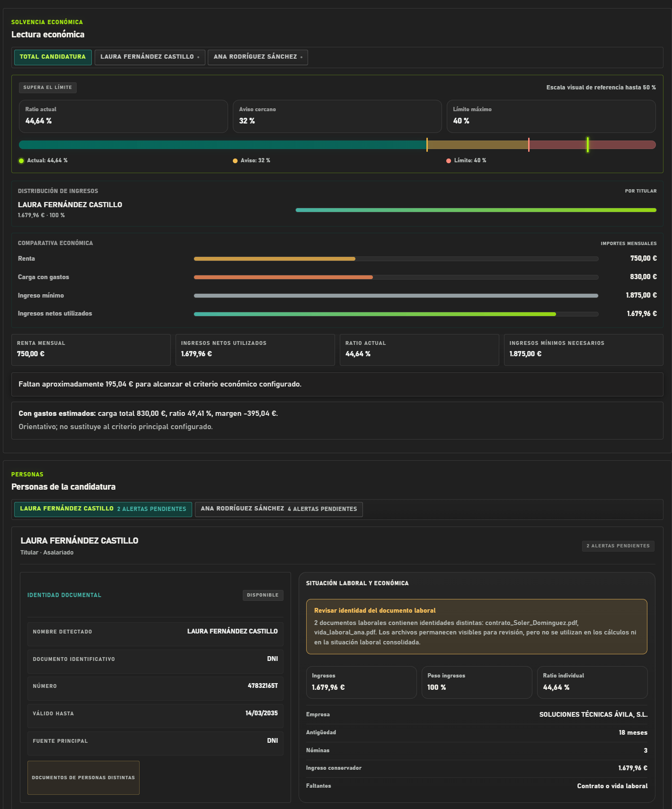The image size is (672, 809).
Task: Click the company name SOLUCIONES TÉCNICAS ÁVILA, S.L.
Action: click(593, 715)
